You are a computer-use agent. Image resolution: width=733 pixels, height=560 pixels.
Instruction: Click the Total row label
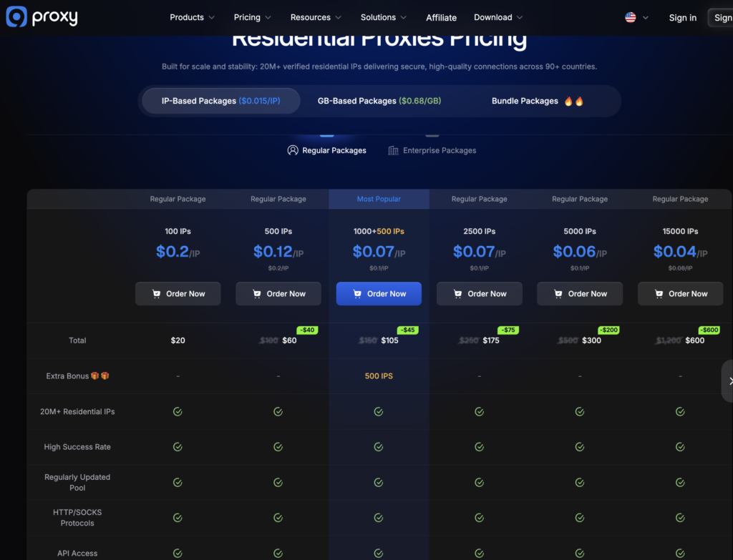pos(77,340)
